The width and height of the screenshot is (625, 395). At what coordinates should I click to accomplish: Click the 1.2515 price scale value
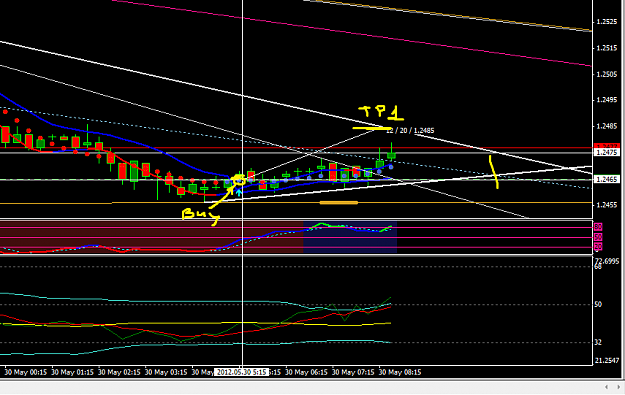607,48
